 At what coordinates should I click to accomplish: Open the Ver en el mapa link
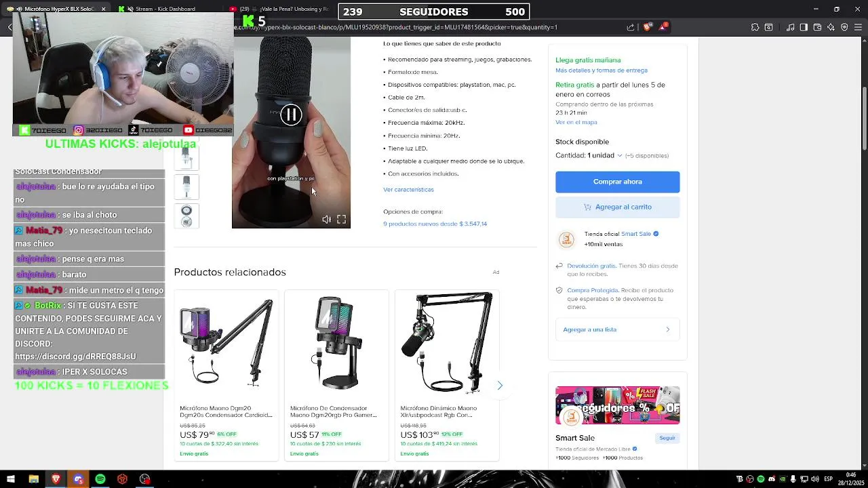click(x=576, y=123)
